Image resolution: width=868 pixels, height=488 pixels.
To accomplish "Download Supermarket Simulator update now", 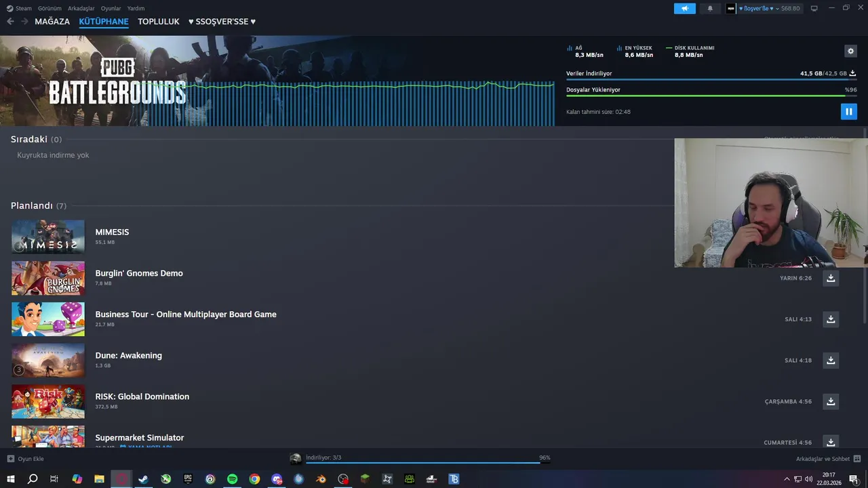I will tap(831, 442).
